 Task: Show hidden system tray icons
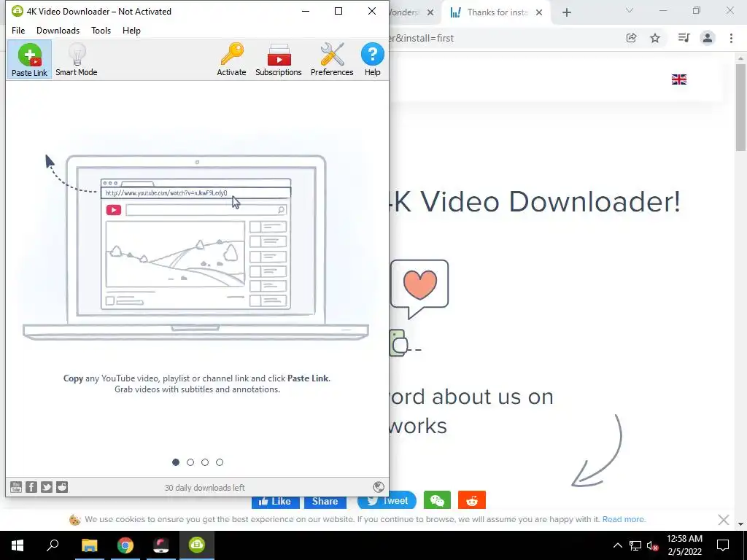[x=617, y=545]
